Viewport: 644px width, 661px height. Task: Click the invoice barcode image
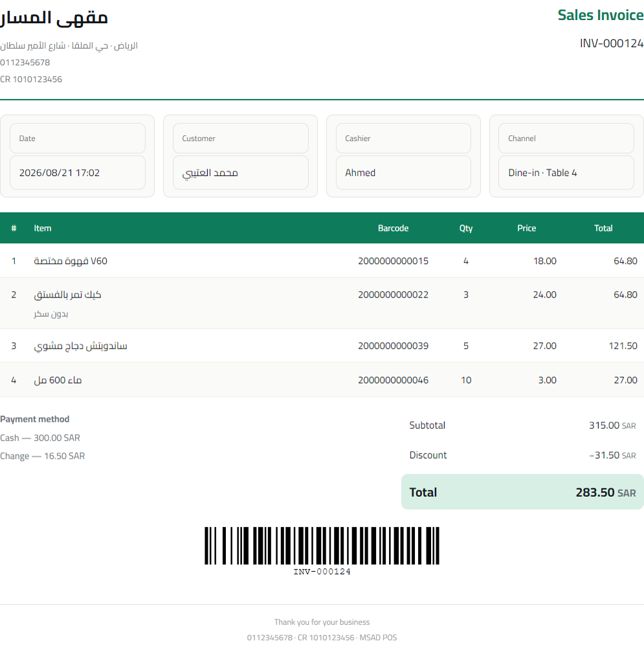[322, 545]
